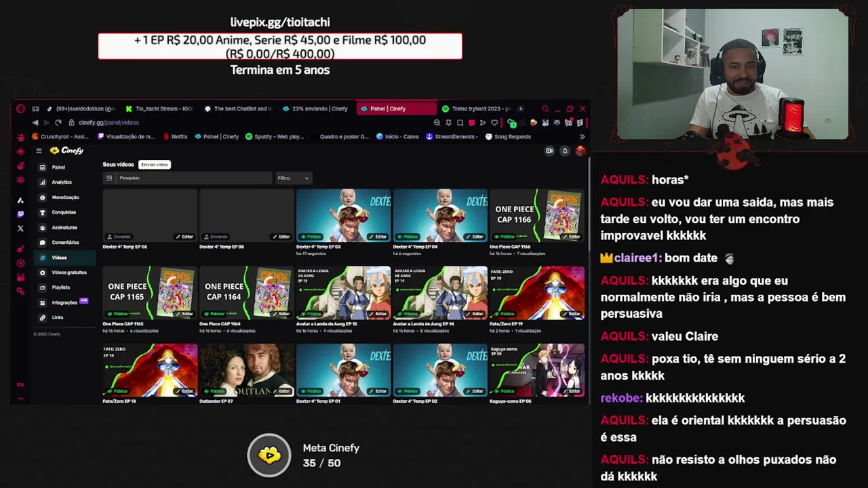
Task: Switch to Treino tryhard 2023 Spotify tab
Action: point(477,108)
